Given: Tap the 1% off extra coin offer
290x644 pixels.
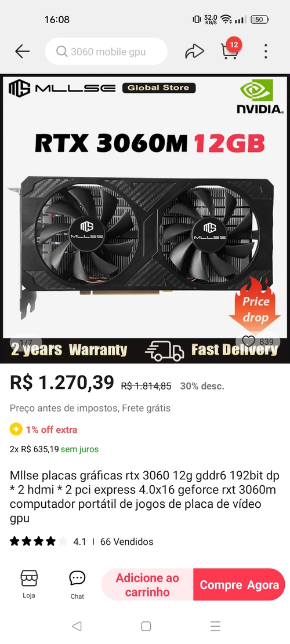Looking at the screenshot, I should [43, 430].
